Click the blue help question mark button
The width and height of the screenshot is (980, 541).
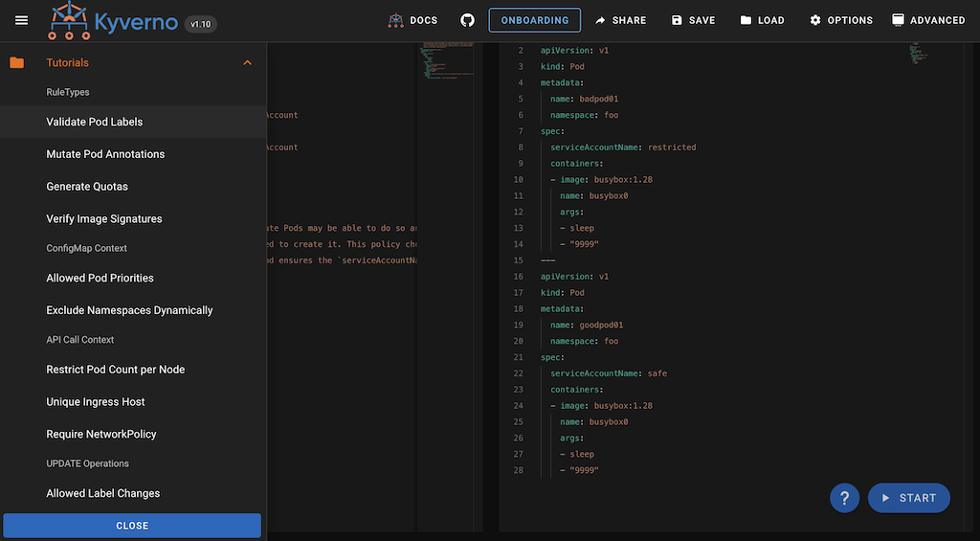click(x=844, y=498)
